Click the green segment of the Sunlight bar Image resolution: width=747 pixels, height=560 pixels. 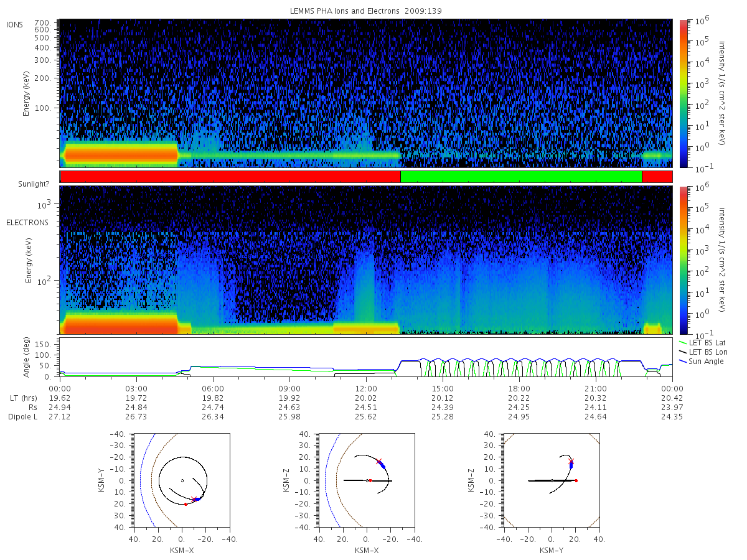[521, 177]
